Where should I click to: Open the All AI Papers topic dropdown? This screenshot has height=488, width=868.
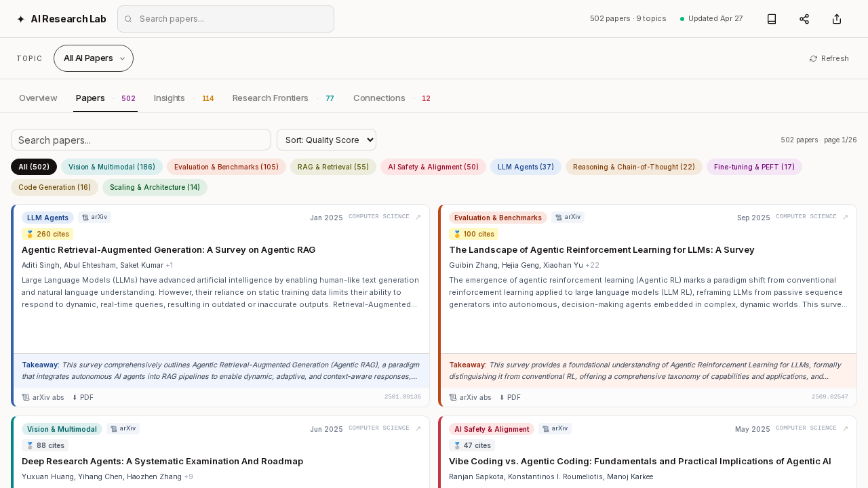(94, 58)
